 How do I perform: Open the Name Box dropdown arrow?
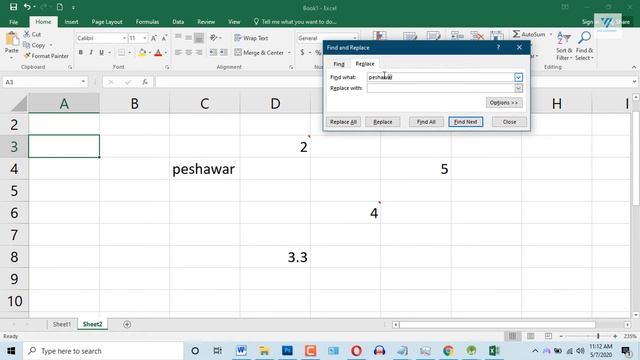click(x=83, y=82)
